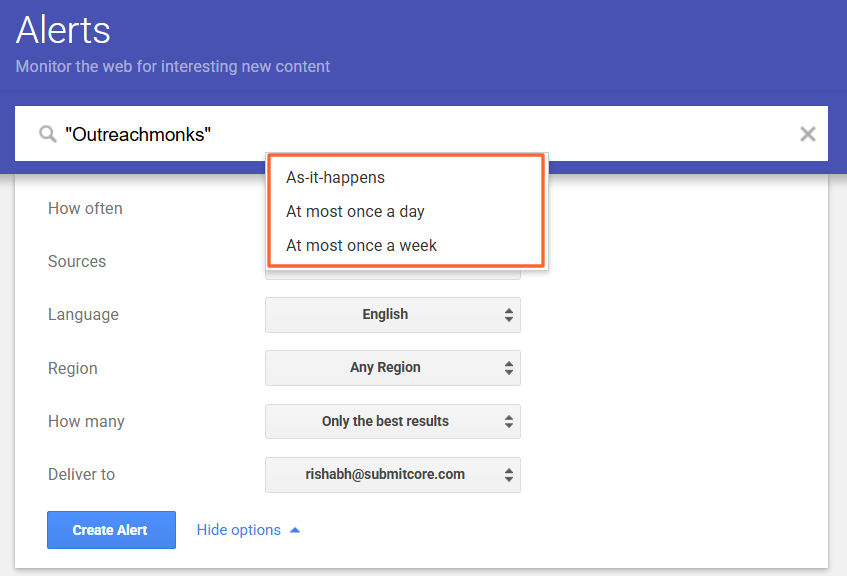This screenshot has height=576, width=847.
Task: Click the Deliver to label
Action: click(x=81, y=474)
